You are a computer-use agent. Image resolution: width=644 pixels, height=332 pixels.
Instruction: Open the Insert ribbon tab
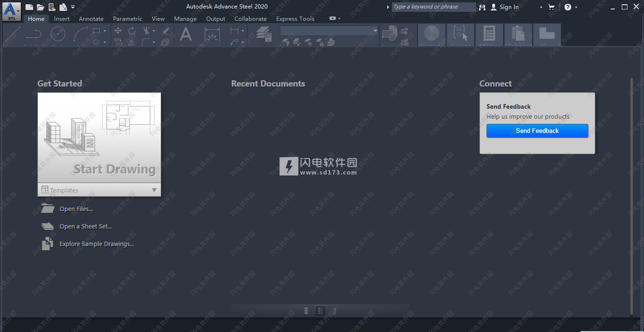pyautogui.click(x=61, y=19)
